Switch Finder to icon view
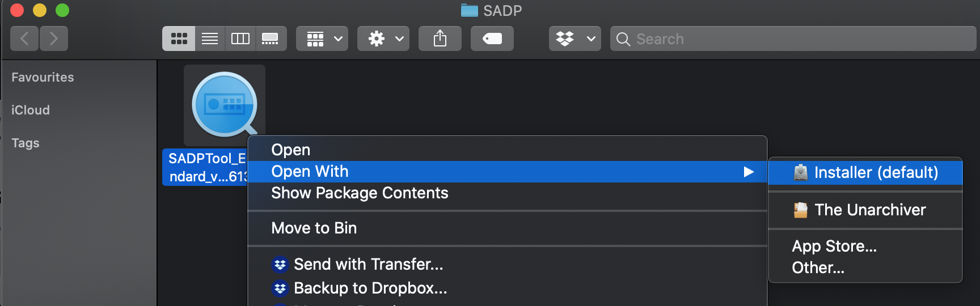 click(179, 39)
